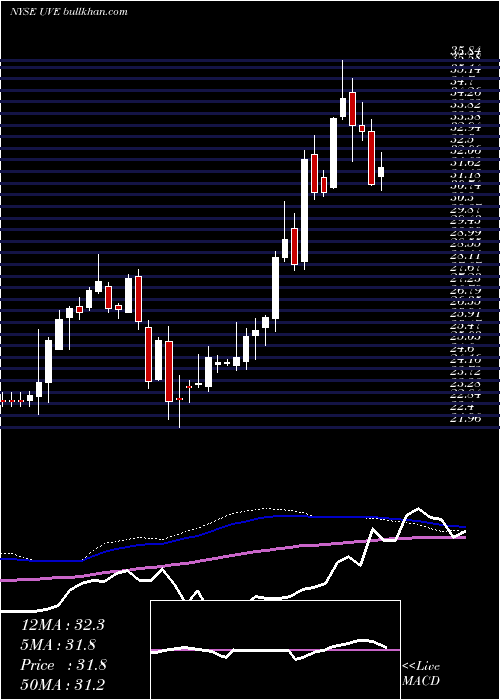Click the 34.7 price axis label
The height and width of the screenshot is (700, 500).
click(x=463, y=82)
